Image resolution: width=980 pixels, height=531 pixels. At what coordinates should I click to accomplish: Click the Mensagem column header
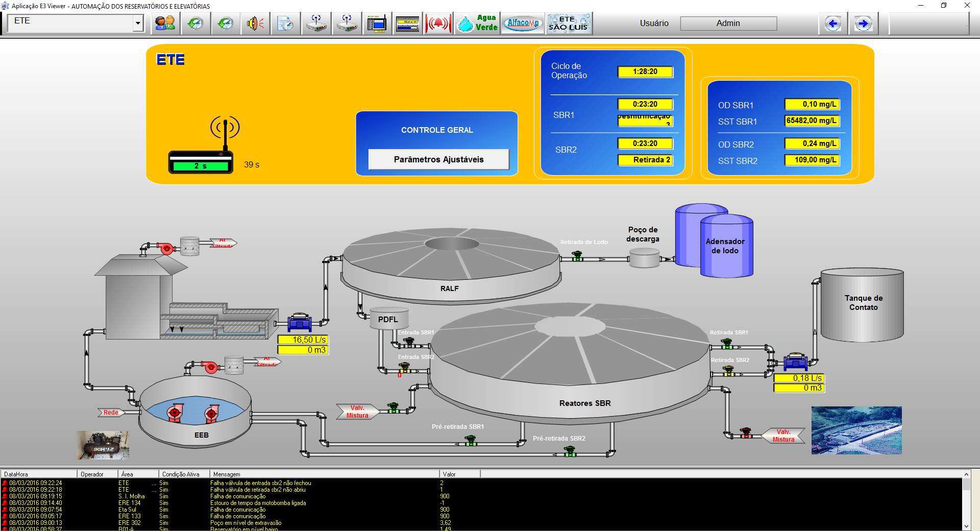(x=325, y=474)
